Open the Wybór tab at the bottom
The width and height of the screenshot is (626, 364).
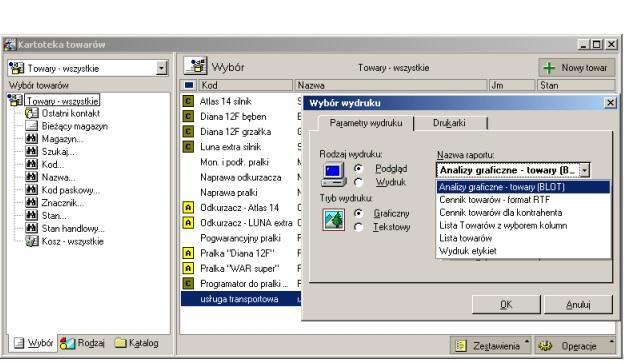tap(34, 343)
